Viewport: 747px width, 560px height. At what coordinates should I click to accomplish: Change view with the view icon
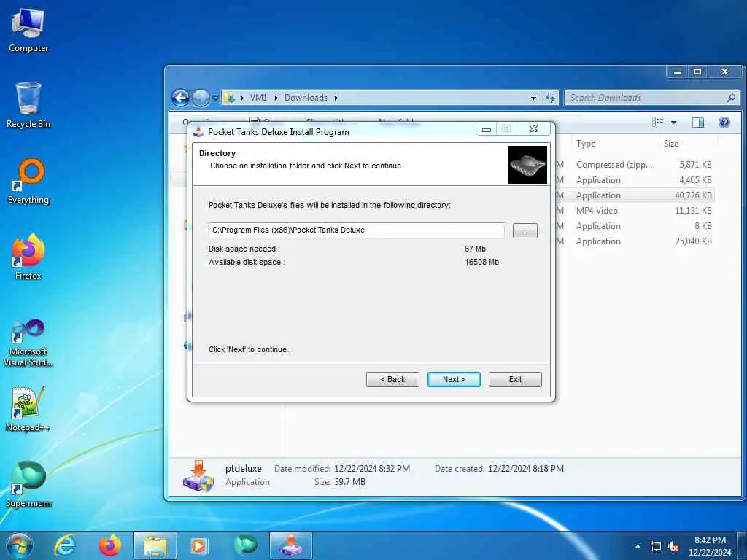point(658,122)
